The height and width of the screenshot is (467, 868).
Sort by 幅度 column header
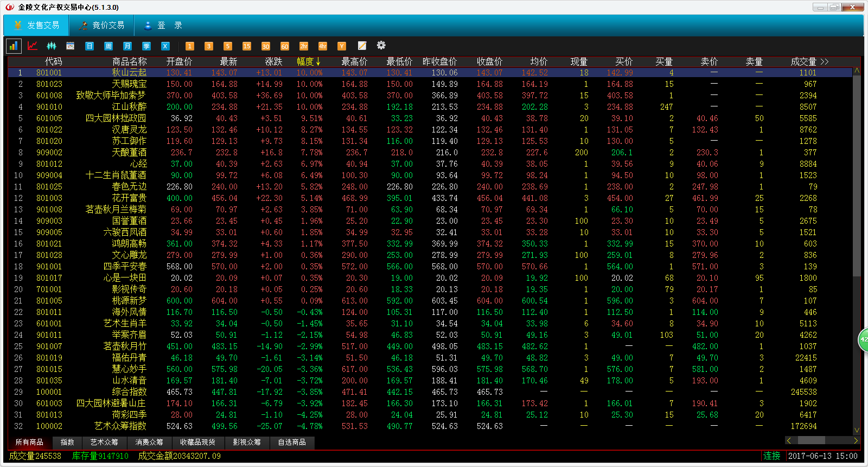pyautogui.click(x=309, y=62)
